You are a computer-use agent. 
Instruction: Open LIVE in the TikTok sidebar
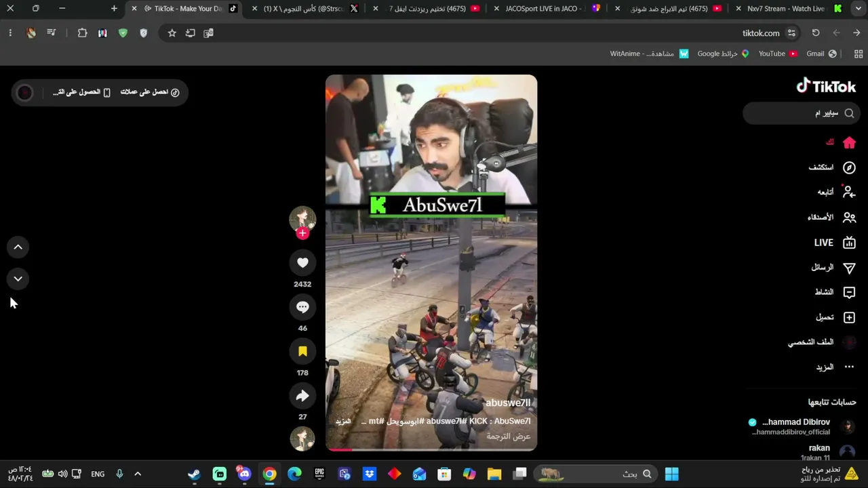[835, 243]
